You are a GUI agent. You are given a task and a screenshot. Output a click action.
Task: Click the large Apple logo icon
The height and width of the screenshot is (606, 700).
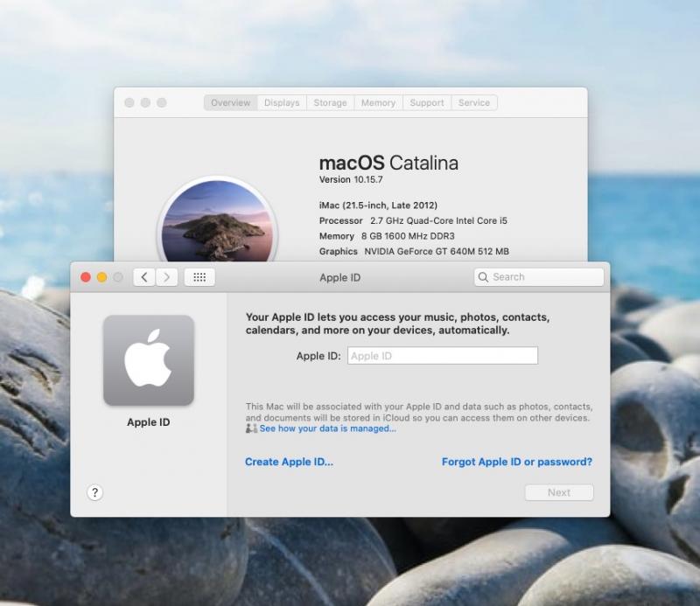149,360
